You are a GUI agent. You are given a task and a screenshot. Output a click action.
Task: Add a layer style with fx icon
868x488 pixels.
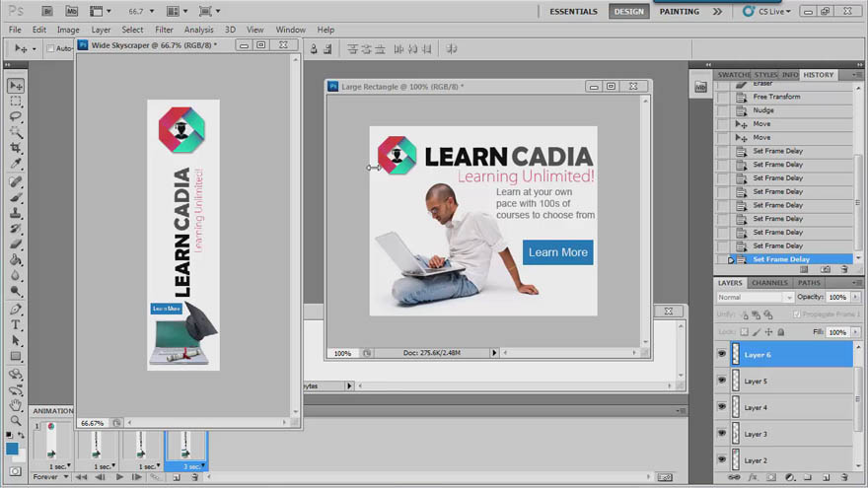point(753,477)
